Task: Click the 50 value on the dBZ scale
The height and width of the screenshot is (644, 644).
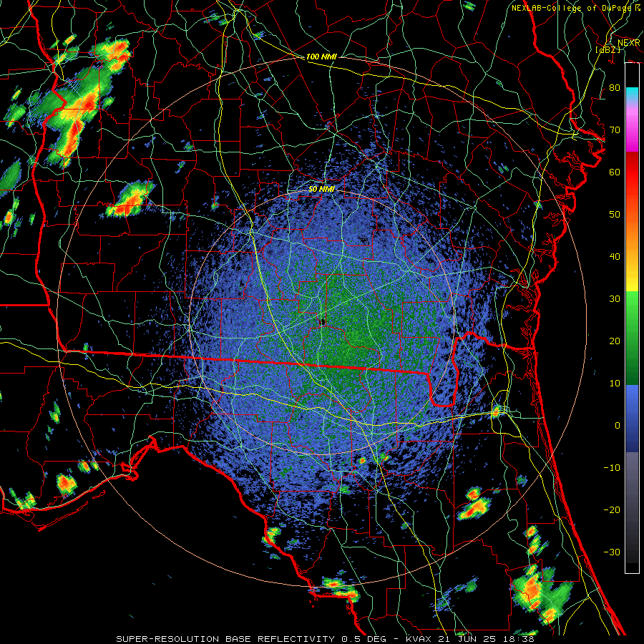Action: (615, 215)
